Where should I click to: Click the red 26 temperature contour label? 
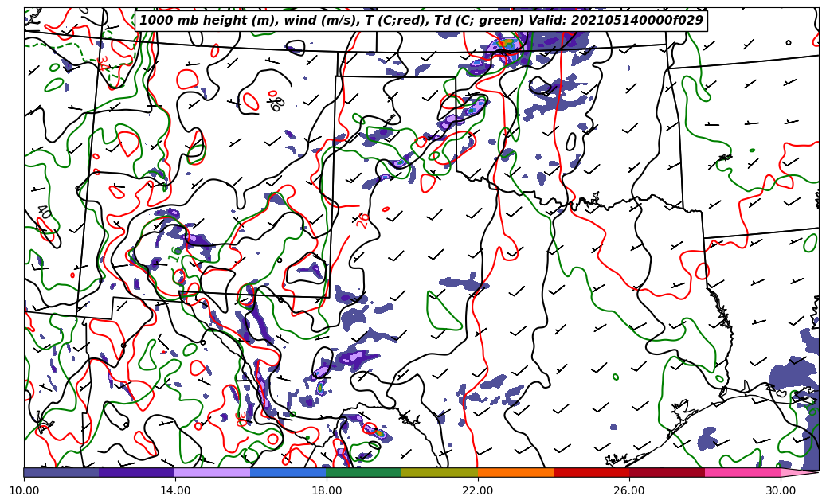tap(362, 220)
